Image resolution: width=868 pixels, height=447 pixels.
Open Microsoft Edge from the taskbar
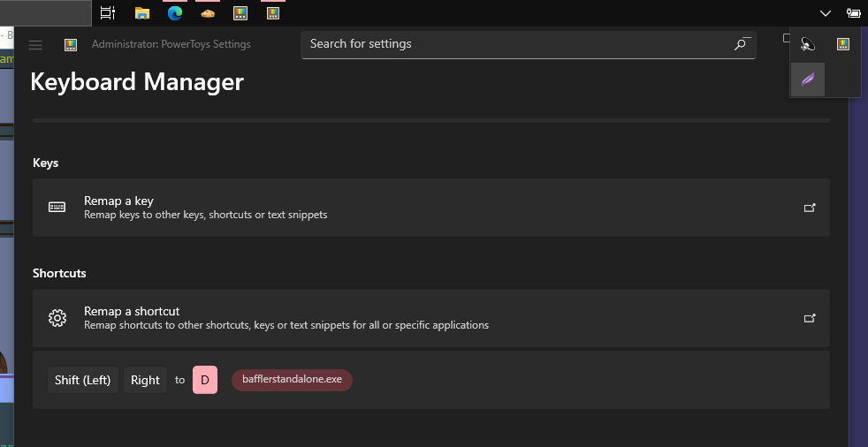[x=175, y=13]
